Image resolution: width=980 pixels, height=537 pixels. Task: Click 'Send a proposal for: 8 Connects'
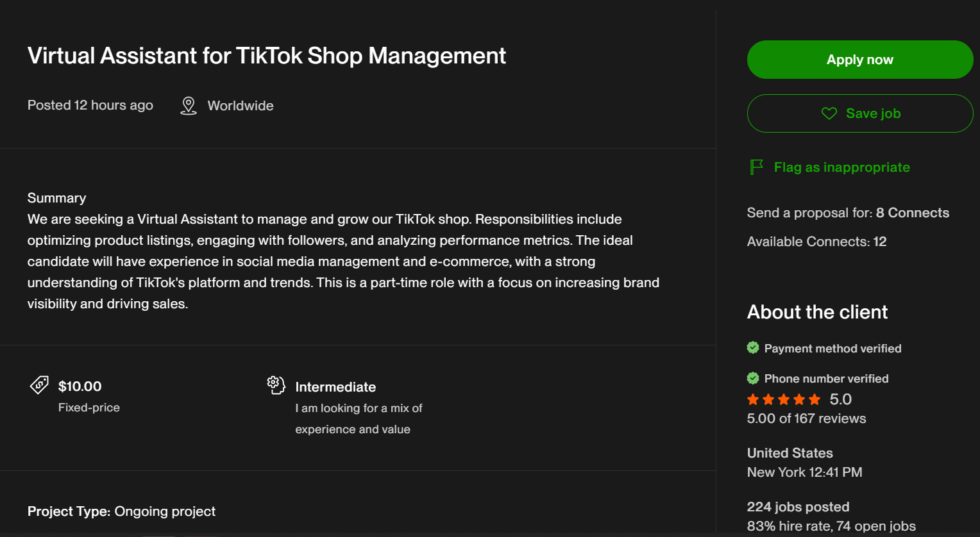click(x=848, y=213)
